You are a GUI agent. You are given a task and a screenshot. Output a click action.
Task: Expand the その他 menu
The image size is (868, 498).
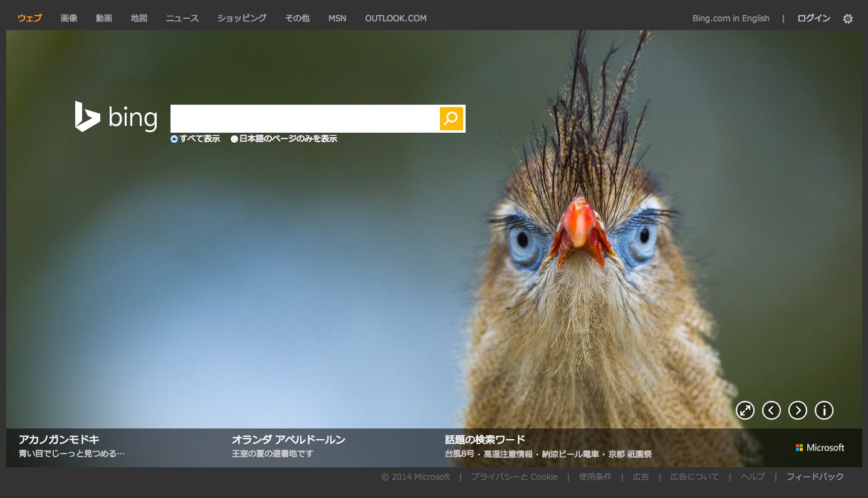(297, 18)
